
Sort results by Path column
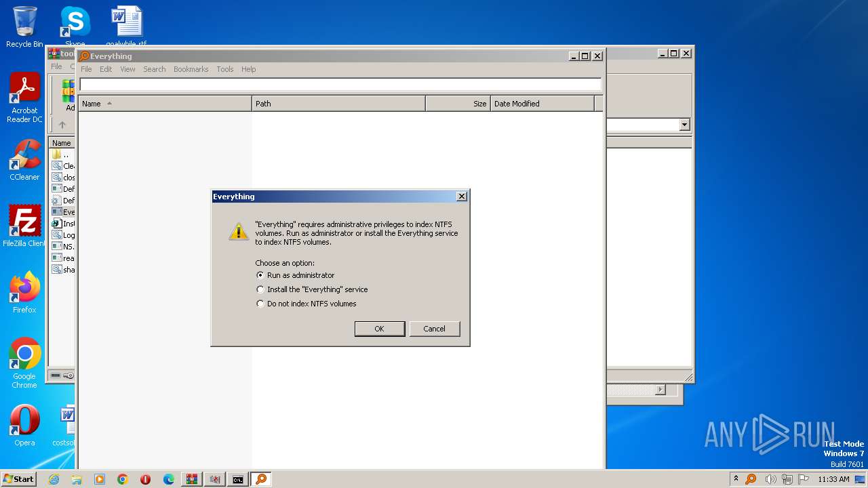[x=338, y=104]
